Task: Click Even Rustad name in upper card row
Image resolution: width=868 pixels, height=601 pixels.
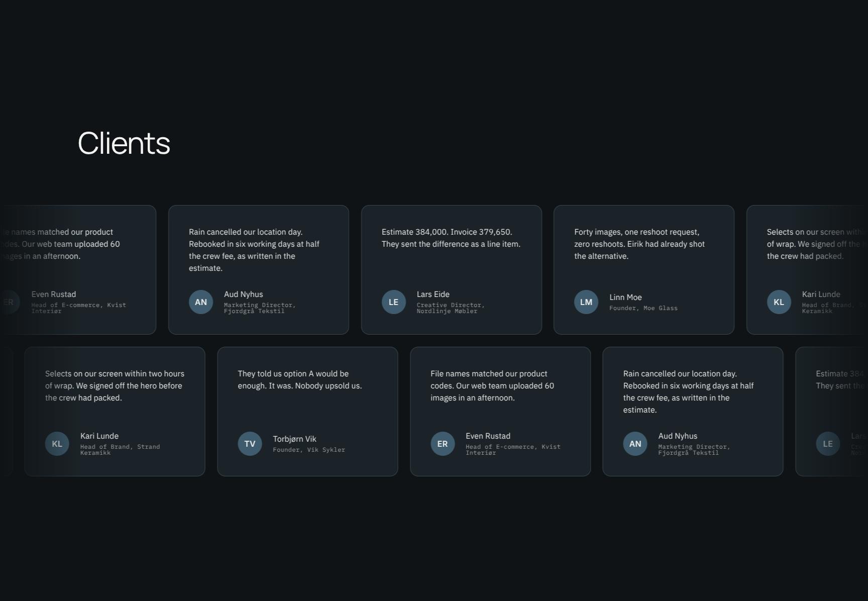Action: click(54, 294)
